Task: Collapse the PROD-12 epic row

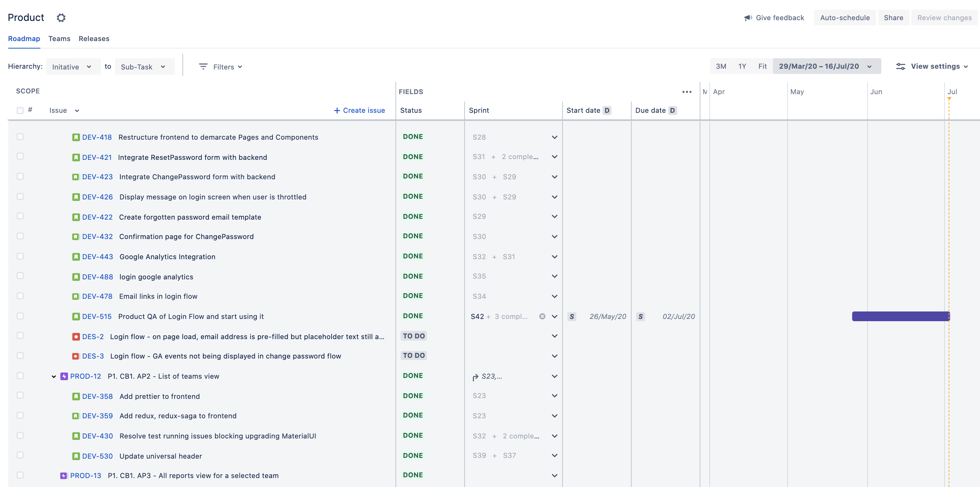Action: tap(54, 376)
